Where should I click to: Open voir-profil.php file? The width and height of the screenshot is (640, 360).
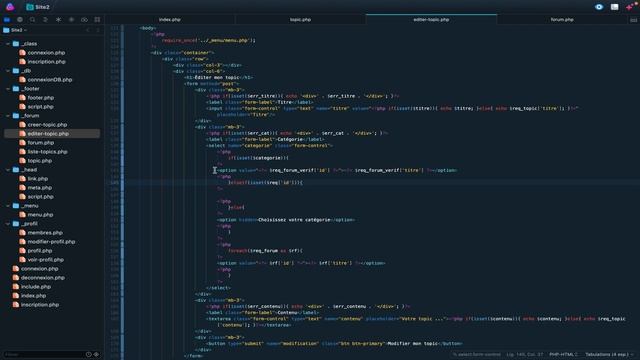[45, 260]
